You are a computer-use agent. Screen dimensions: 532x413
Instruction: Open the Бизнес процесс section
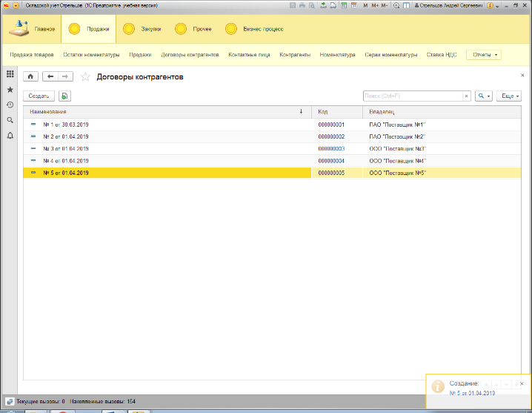(x=254, y=29)
